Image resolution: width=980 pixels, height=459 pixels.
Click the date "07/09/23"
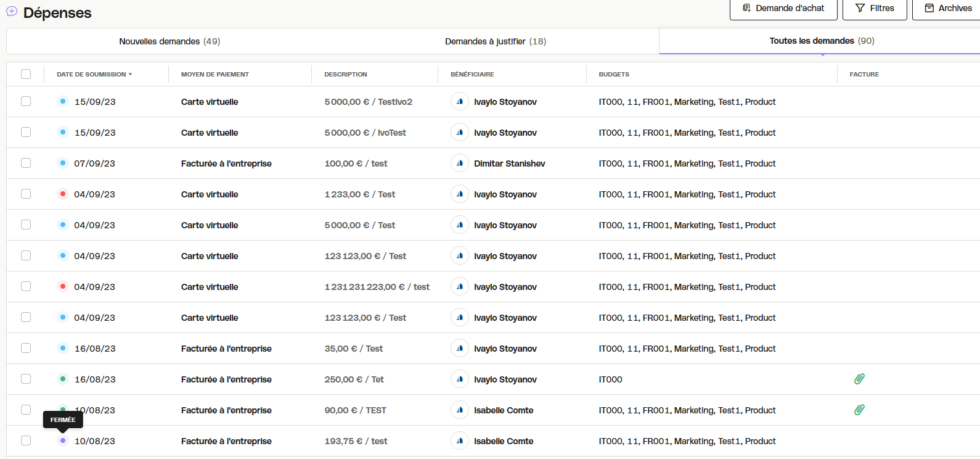click(x=95, y=163)
